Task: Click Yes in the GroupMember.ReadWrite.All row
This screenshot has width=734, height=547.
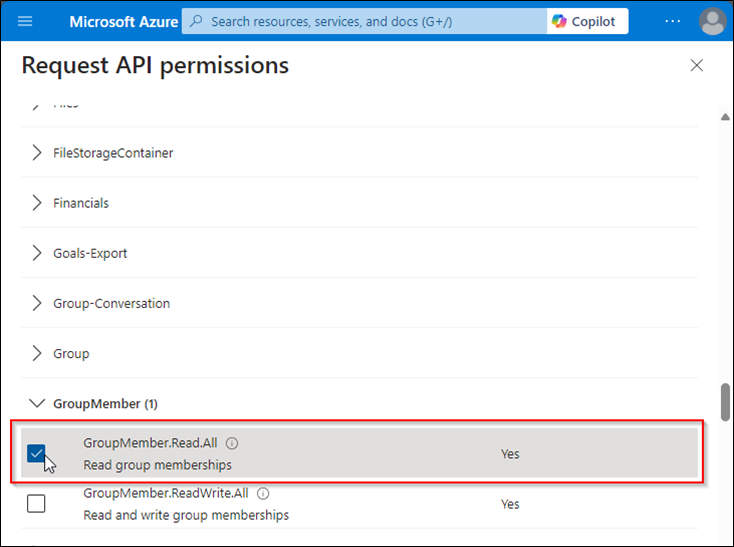Action: pyautogui.click(x=510, y=504)
